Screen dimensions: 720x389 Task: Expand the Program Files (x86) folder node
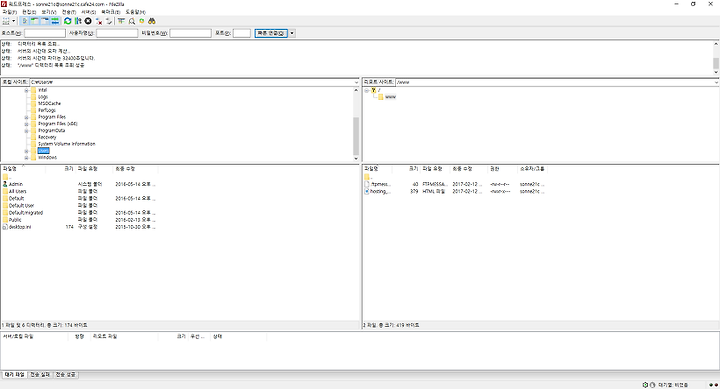tap(26, 124)
